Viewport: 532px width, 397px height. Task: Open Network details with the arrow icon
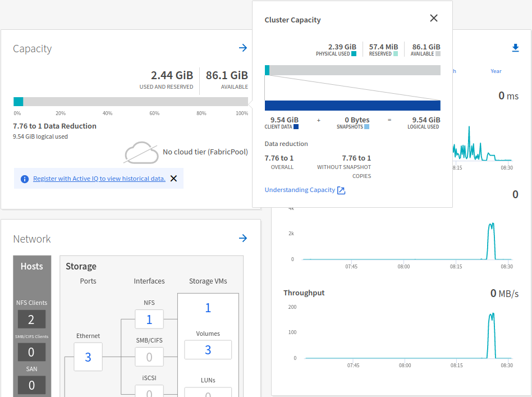click(243, 238)
